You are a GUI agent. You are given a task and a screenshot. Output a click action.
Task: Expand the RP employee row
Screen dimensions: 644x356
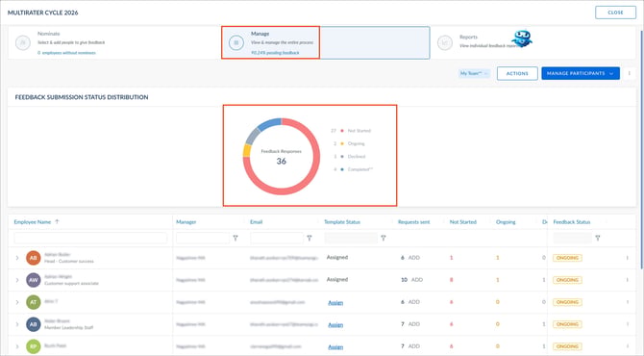(x=17, y=346)
